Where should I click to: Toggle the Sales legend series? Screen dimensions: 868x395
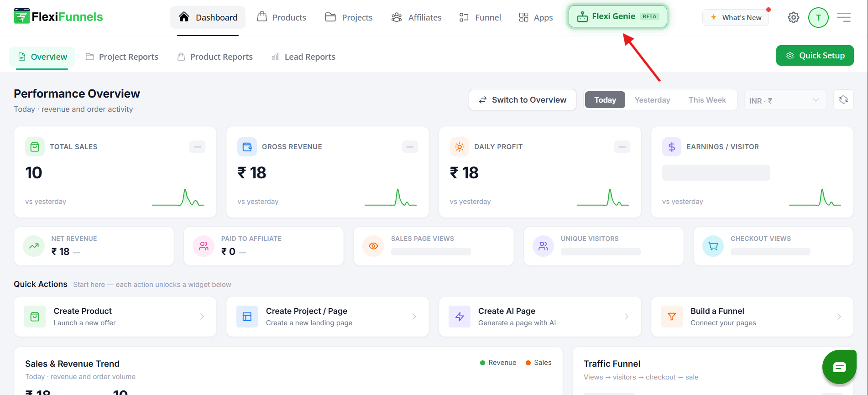coord(539,363)
